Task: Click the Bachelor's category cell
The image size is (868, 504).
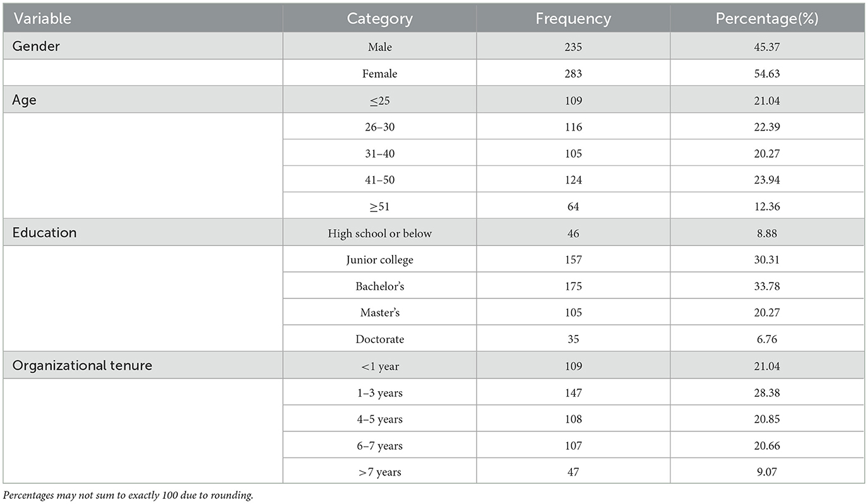Action: 379,286
